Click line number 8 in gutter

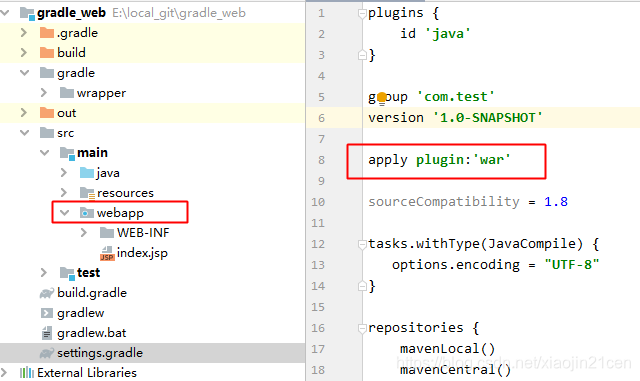tap(321, 160)
